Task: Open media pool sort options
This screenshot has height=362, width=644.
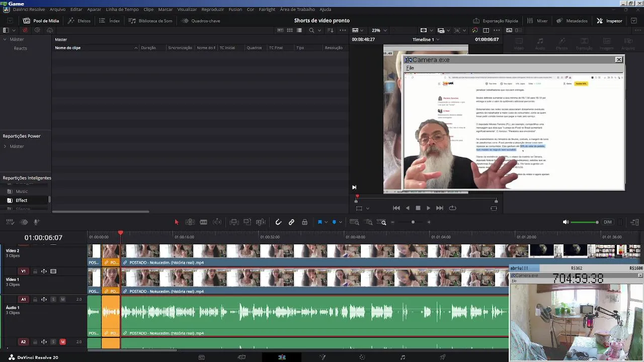Action: point(330,30)
